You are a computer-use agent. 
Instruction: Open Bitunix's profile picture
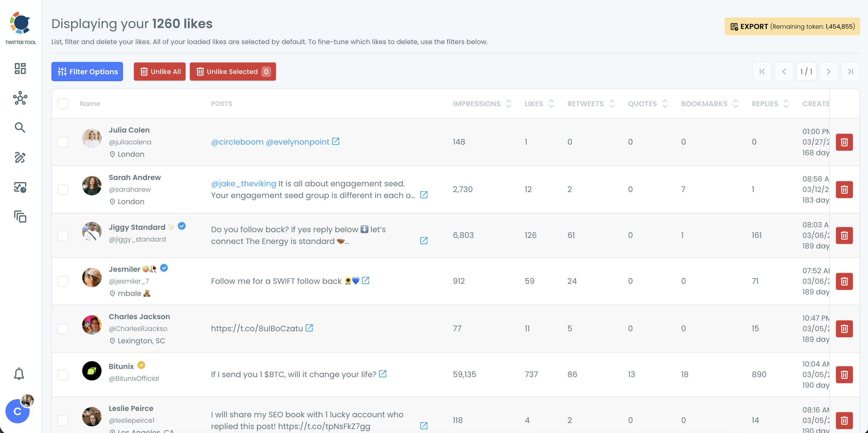click(92, 371)
